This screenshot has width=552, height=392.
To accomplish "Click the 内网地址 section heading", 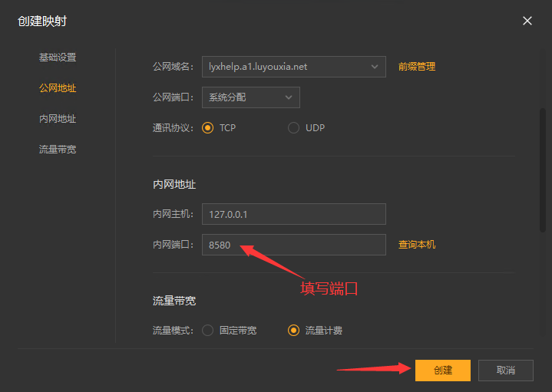I will [174, 184].
